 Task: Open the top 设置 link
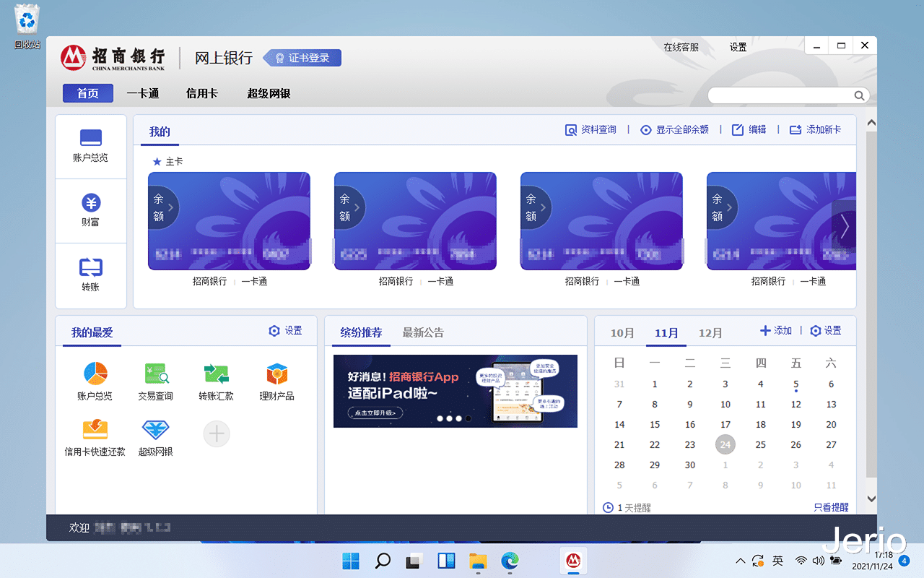pos(738,47)
